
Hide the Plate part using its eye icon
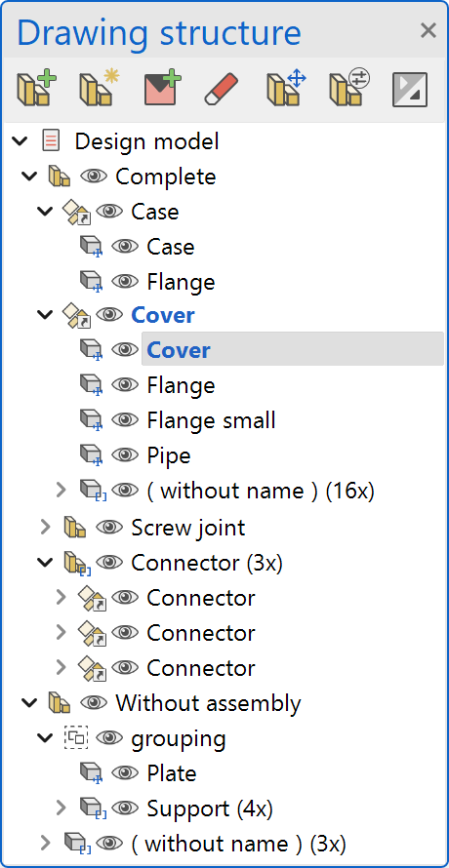[x=125, y=773]
